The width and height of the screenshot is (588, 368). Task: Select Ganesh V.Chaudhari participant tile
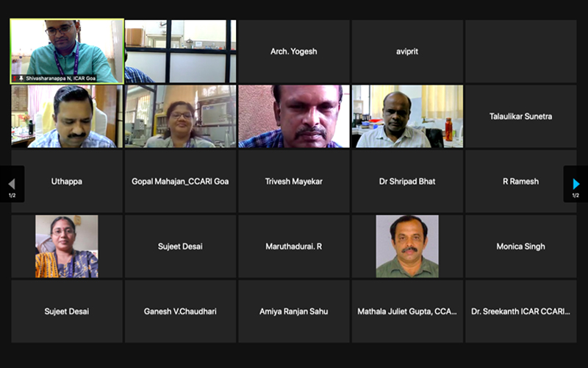(180, 311)
